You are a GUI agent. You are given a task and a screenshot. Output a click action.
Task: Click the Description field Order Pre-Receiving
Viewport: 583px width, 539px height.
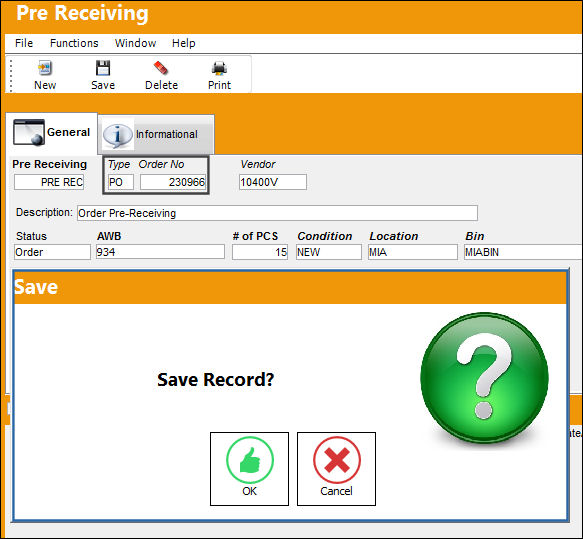click(277, 213)
